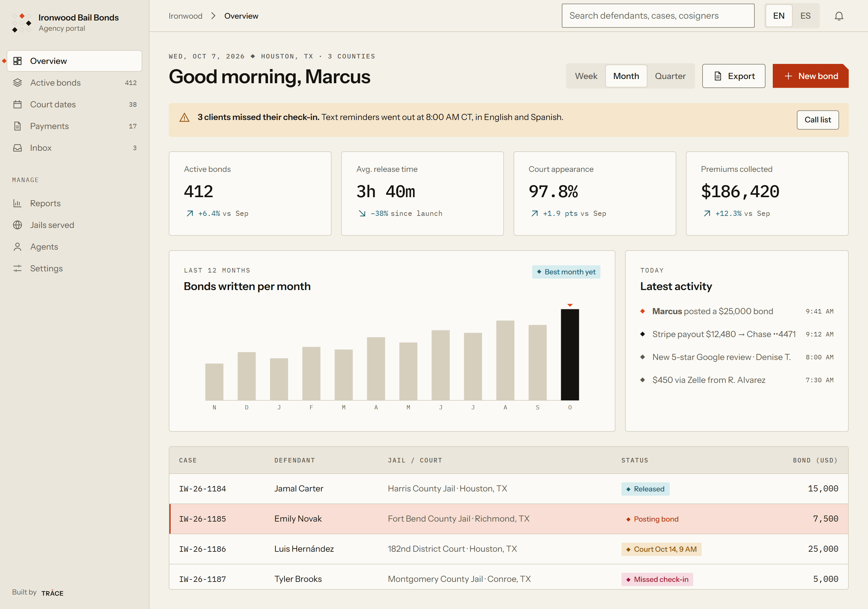The width and height of the screenshot is (868, 609).
Task: Click the Missed check-in status badge
Action: tap(657, 579)
